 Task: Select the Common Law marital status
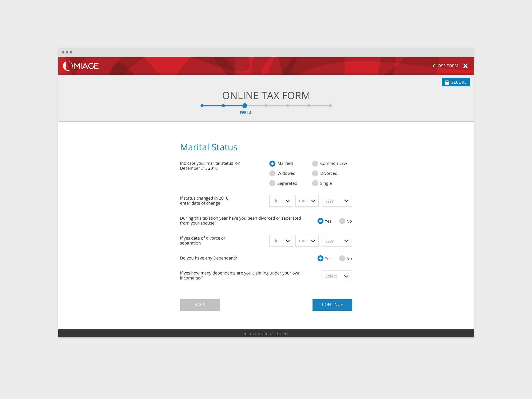(x=315, y=164)
